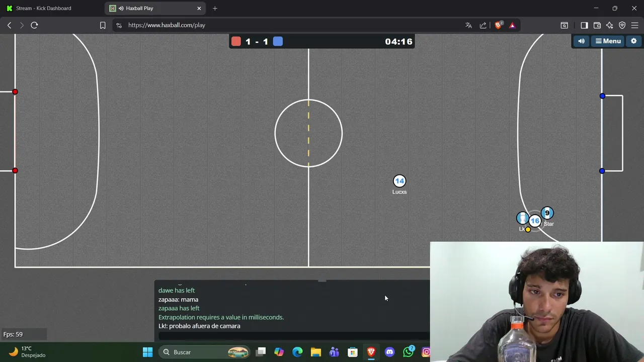Close the Haxball Play tab
Viewport: 644px width, 362px height.
(x=199, y=8)
